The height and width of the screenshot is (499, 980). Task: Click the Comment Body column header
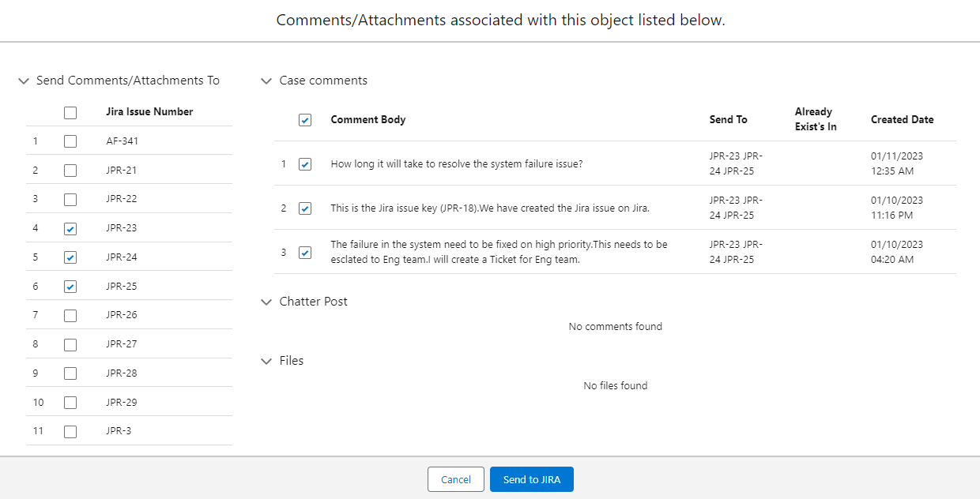(x=368, y=120)
